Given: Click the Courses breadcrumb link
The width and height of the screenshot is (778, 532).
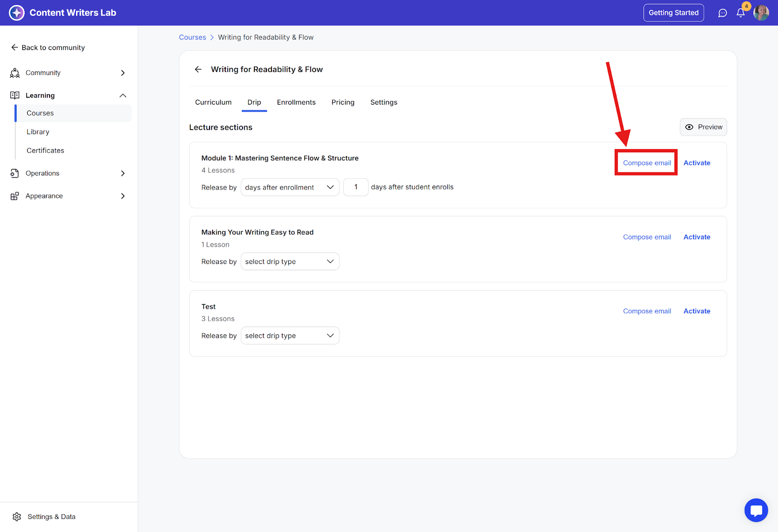Looking at the screenshot, I should click(193, 37).
